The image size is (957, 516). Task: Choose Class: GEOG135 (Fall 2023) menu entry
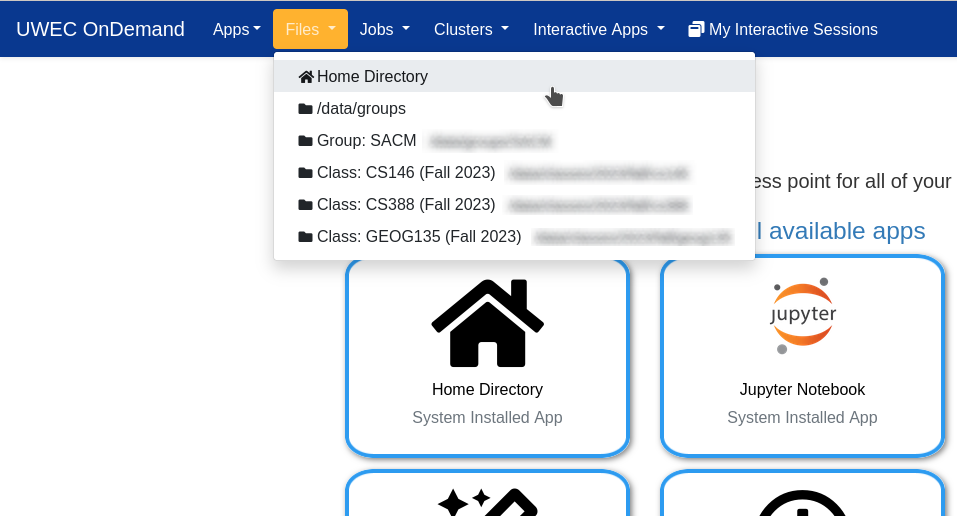419,237
